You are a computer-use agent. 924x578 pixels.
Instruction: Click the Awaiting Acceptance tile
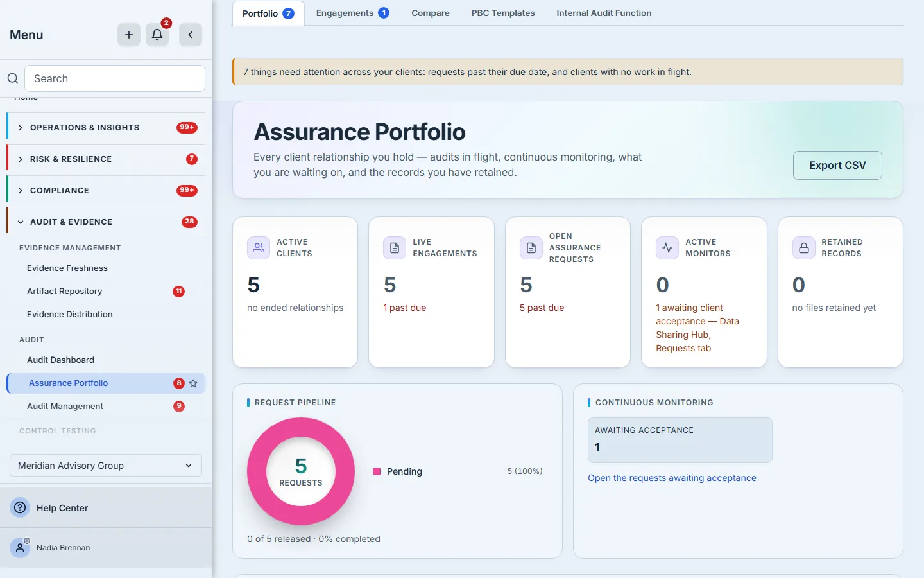(680, 440)
